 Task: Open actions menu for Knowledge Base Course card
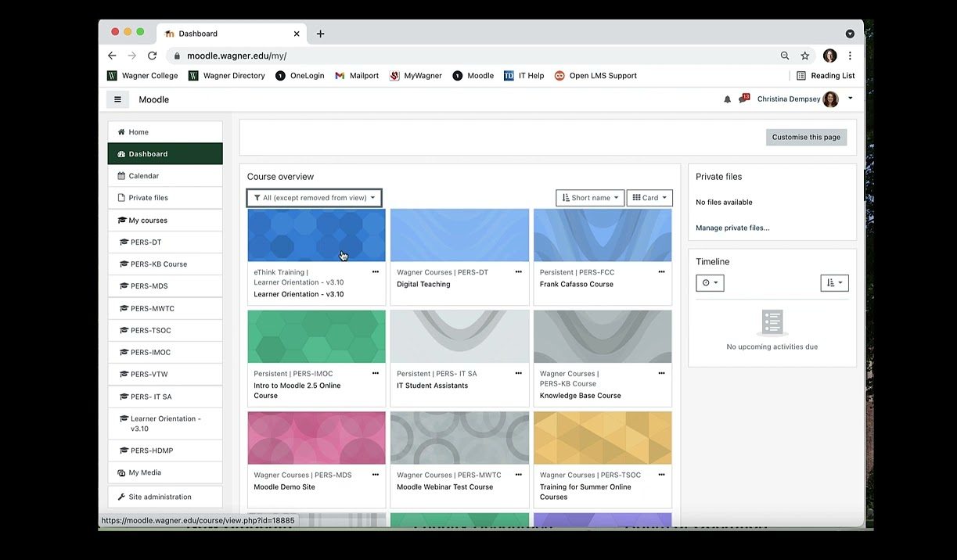[x=661, y=374]
